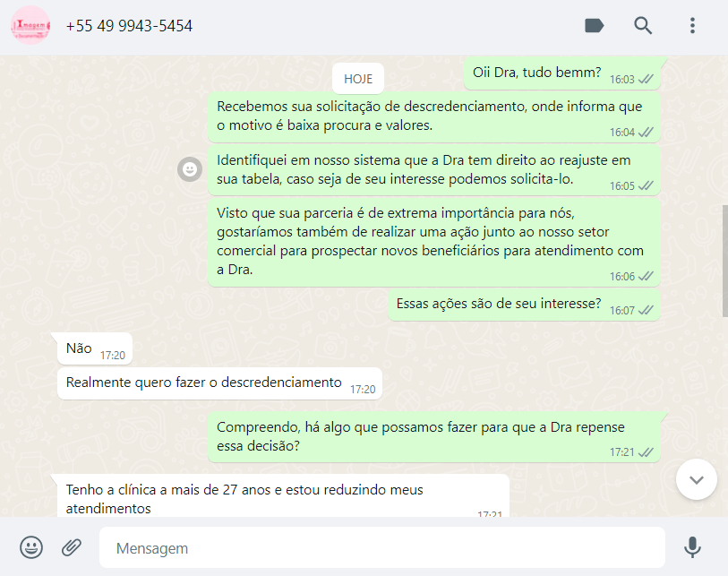
Task: Attach a file with the paperclip icon
Action: (x=72, y=547)
